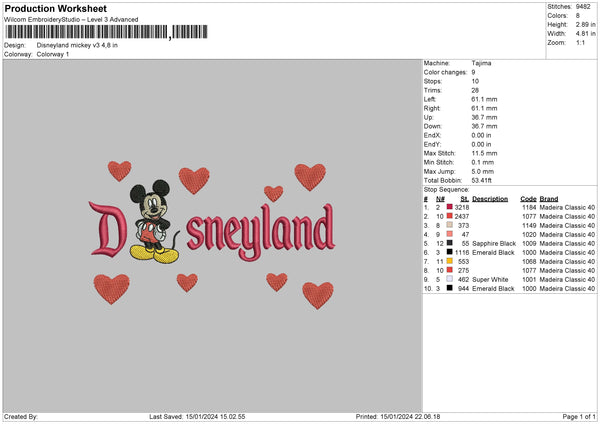Click the yellow swatch beside stitch count 553
The height and width of the screenshot is (424, 600).
point(450,261)
